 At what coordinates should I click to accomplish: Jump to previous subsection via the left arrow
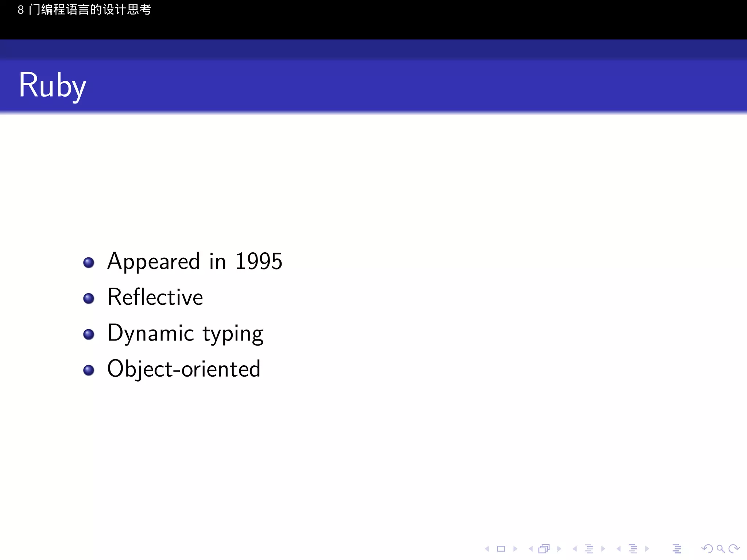[x=575, y=549]
